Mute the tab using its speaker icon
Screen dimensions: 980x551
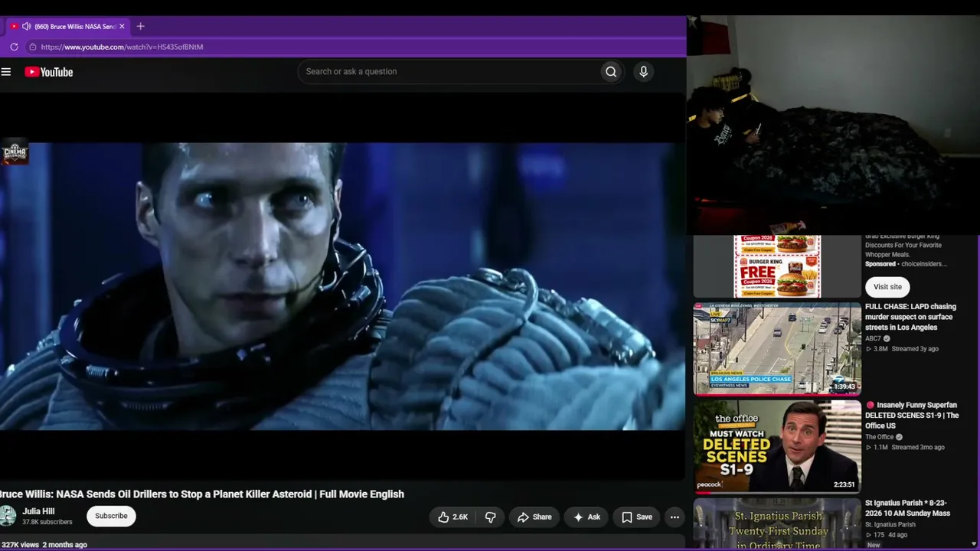pos(27,26)
